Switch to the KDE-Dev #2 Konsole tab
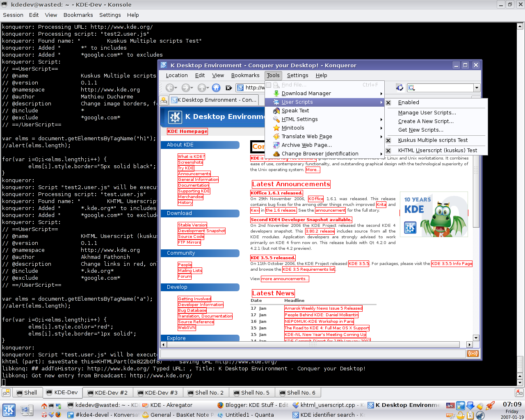Image resolution: width=525 pixels, height=420 pixels. click(x=107, y=393)
